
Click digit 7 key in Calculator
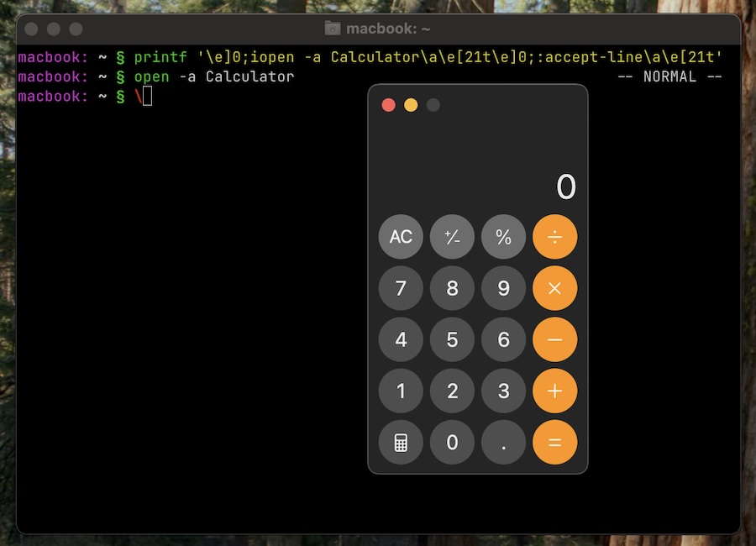(401, 288)
